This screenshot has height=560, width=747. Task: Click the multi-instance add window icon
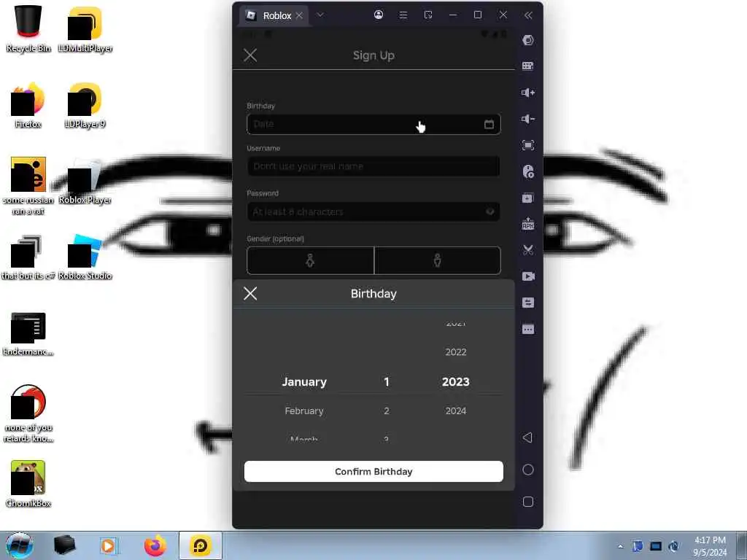click(528, 198)
